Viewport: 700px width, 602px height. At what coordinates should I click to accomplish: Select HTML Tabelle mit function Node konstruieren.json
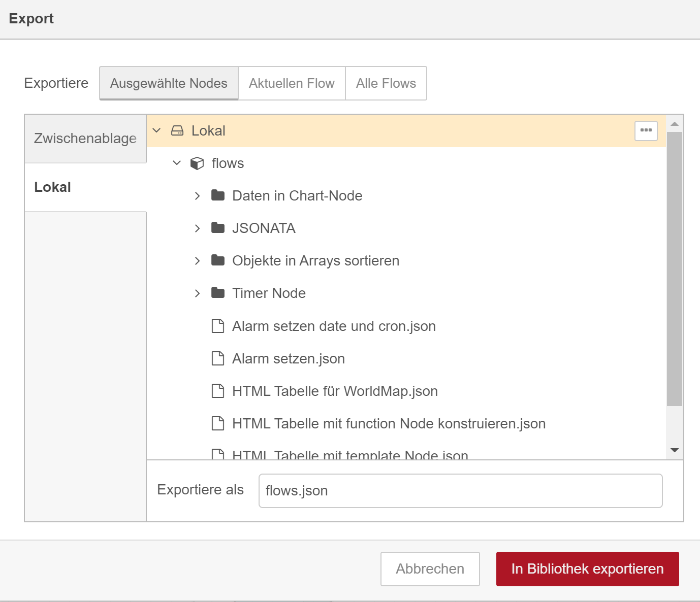(406, 423)
